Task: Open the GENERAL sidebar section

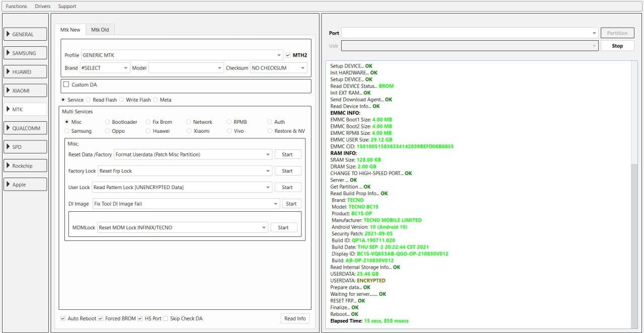Action: tap(25, 34)
